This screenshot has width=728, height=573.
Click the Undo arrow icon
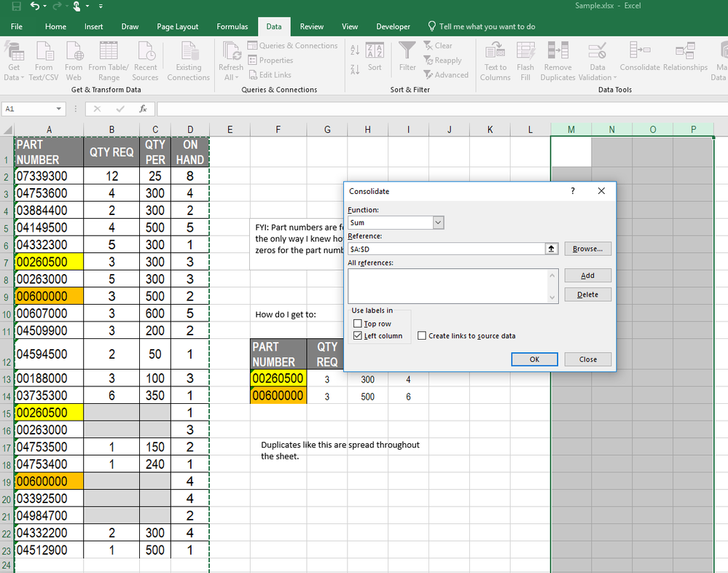[35, 6]
